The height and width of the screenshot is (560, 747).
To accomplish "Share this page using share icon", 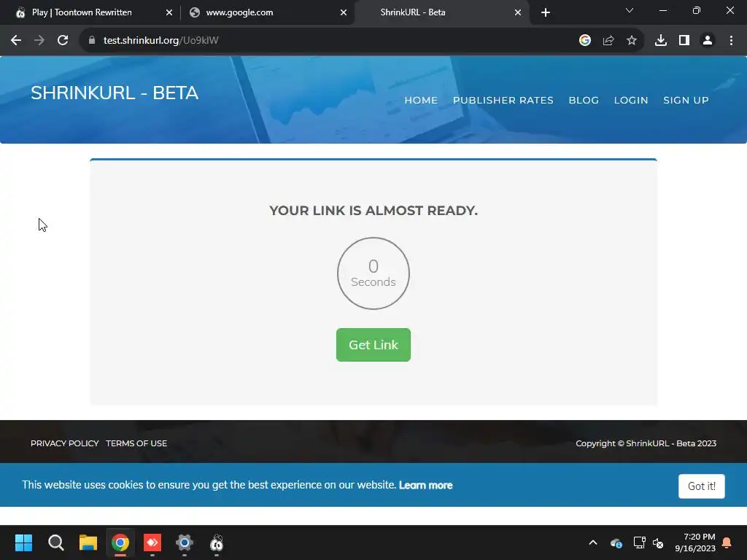I will [x=608, y=41].
